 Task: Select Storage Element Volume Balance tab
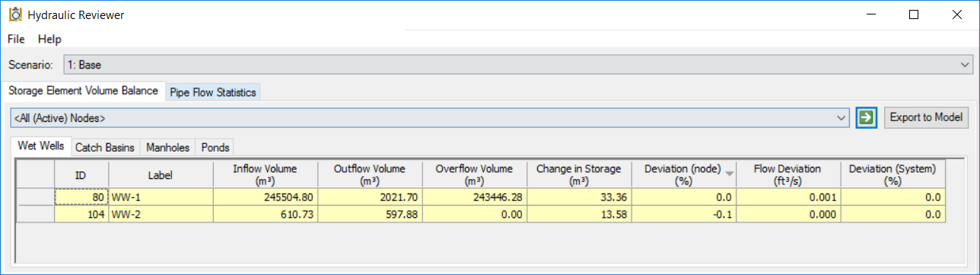84,91
